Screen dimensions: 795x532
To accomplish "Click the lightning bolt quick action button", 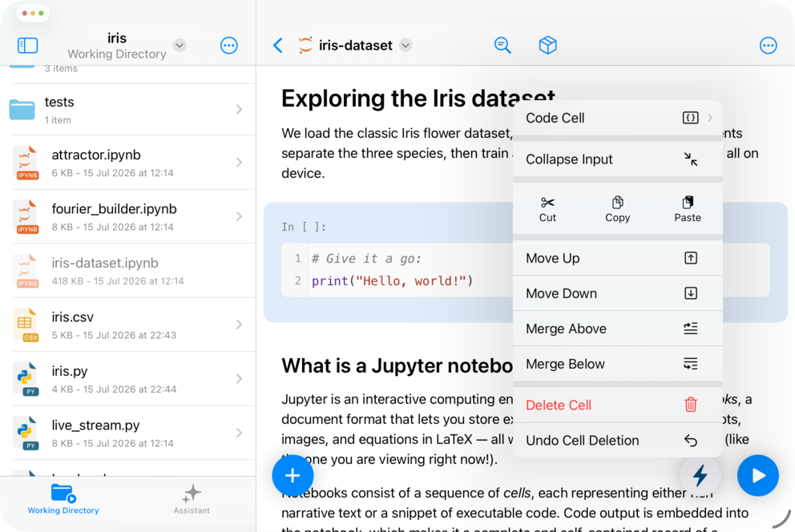I will tap(700, 475).
